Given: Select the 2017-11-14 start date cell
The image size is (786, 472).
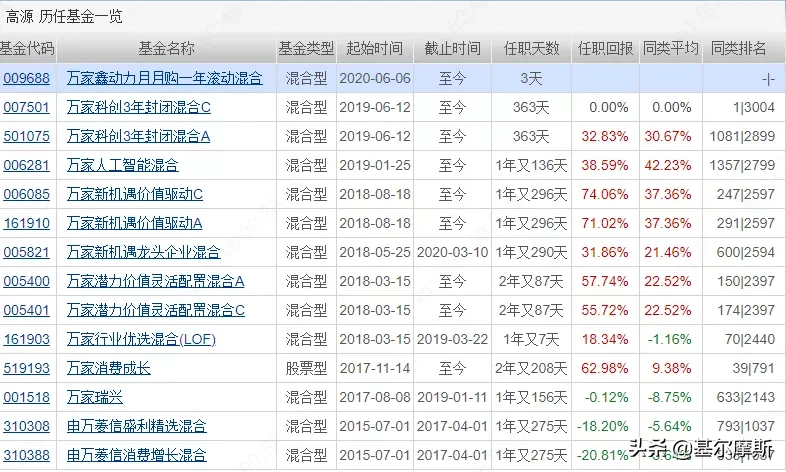Looking at the screenshot, I should click(x=375, y=368).
